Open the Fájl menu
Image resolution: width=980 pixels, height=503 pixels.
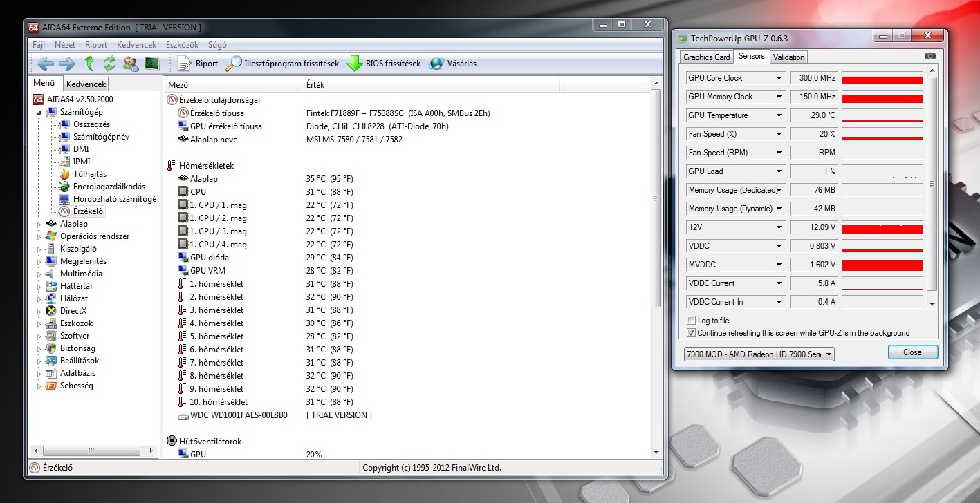point(39,45)
